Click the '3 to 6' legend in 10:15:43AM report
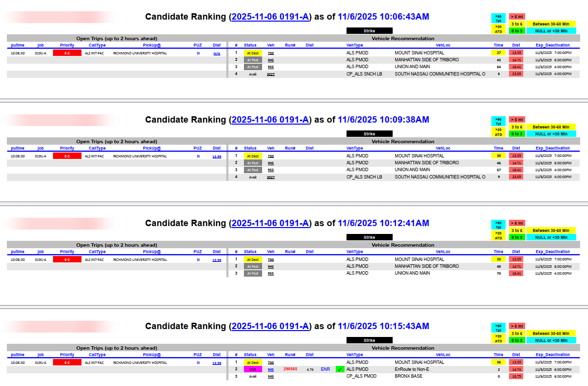Viewport: 588px width, 386px height. [517, 334]
